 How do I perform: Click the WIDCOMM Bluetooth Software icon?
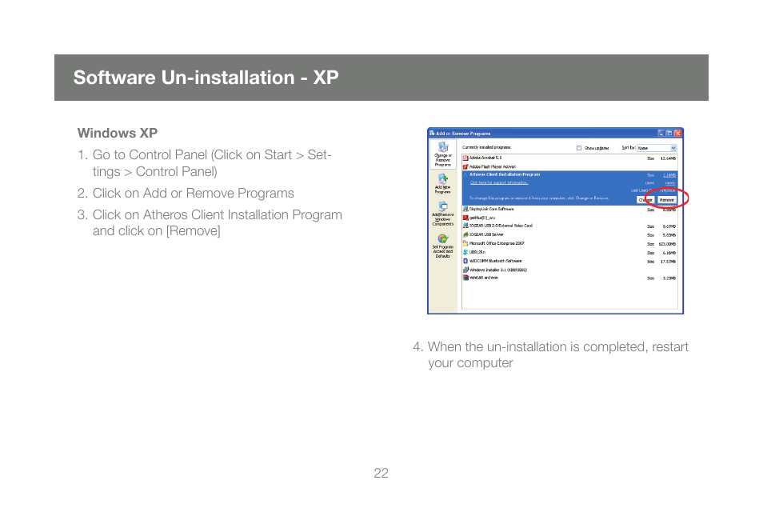click(x=465, y=261)
